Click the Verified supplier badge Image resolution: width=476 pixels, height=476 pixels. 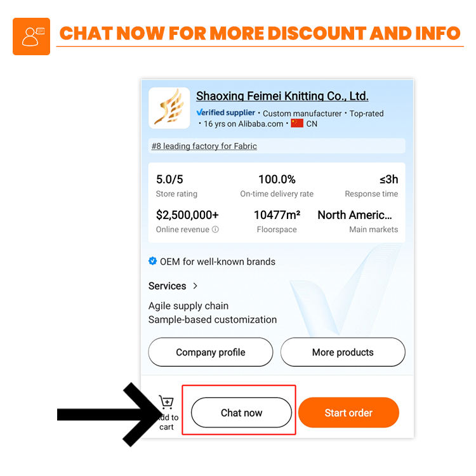226,113
